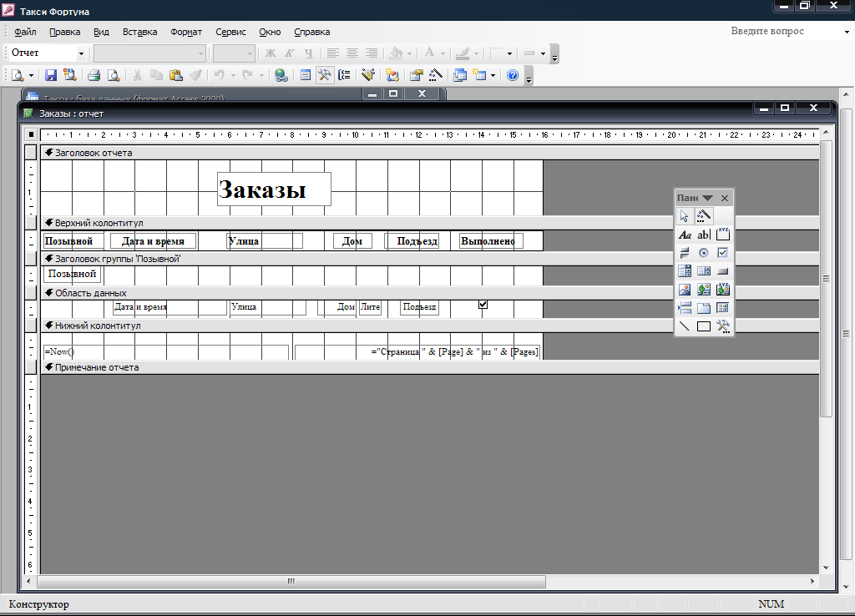The width and height of the screenshot is (855, 616).
Task: Open the Формат menu
Action: pyautogui.click(x=186, y=32)
